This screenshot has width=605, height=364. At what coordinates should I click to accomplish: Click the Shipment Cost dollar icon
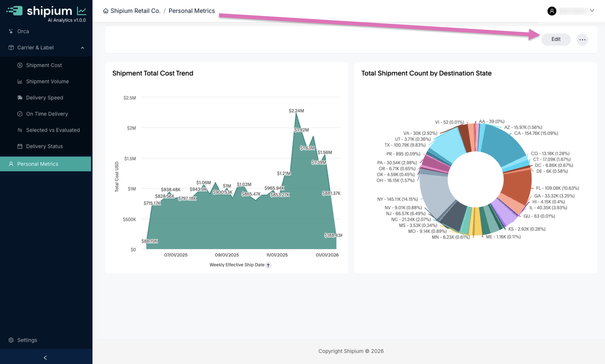20,65
